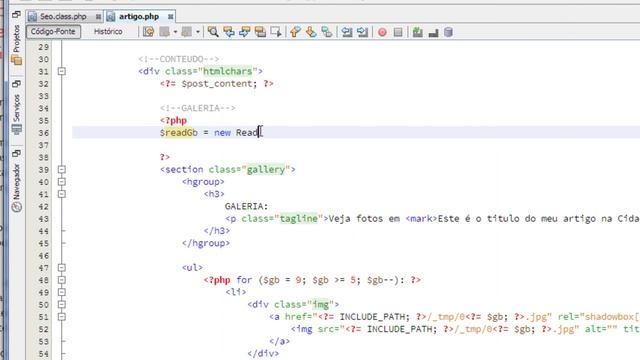Stop macro recording square icon
640x360 pixels.
point(398,32)
